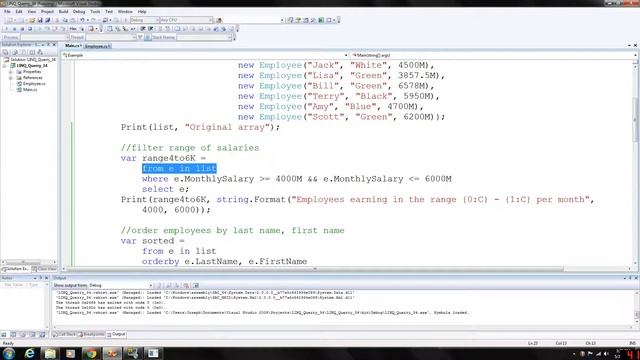Click the Clear All icon in Output toolbar
The height and width of the screenshot is (360, 640).
click(x=186, y=285)
